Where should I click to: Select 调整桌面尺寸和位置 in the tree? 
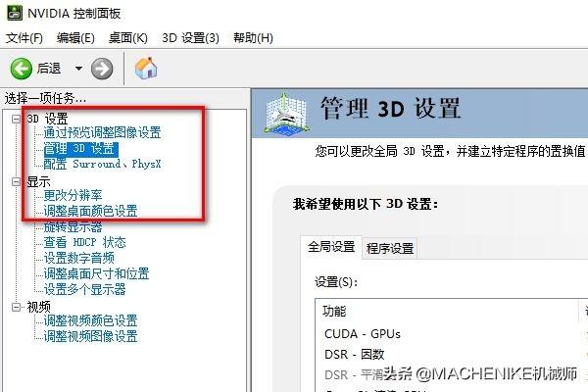tap(96, 273)
